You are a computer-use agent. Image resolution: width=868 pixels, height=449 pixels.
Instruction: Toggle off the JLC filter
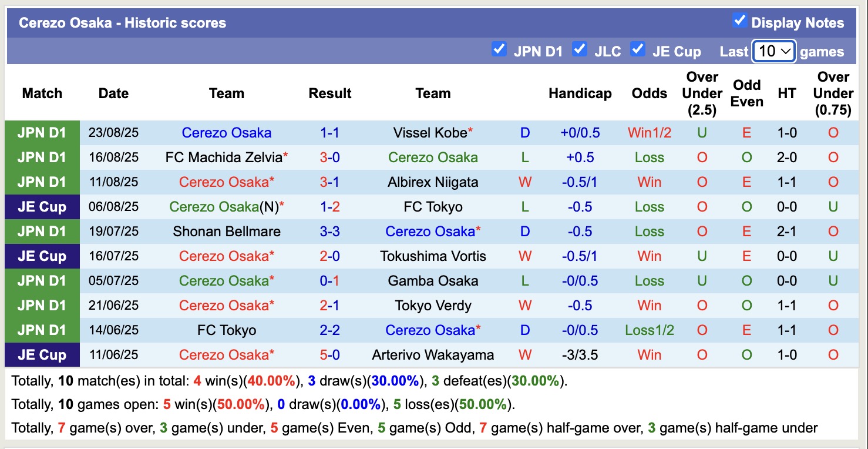(580, 49)
